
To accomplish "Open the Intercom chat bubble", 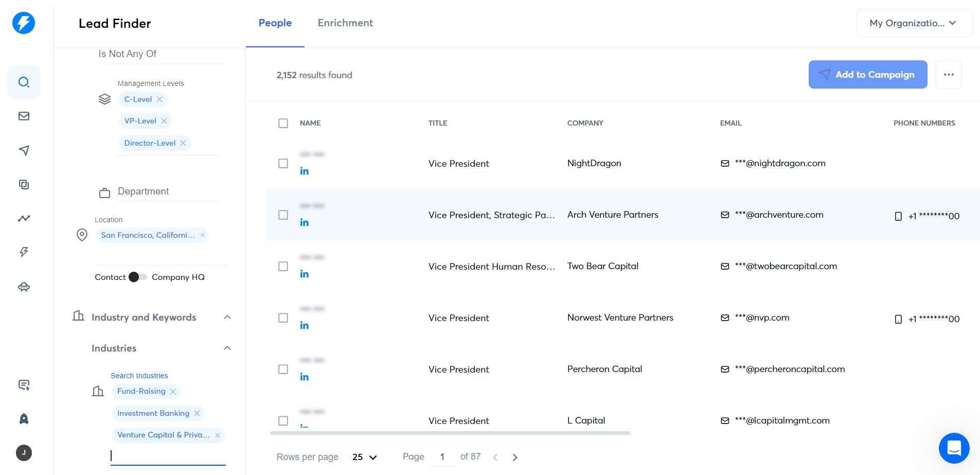I will pyautogui.click(x=954, y=448).
